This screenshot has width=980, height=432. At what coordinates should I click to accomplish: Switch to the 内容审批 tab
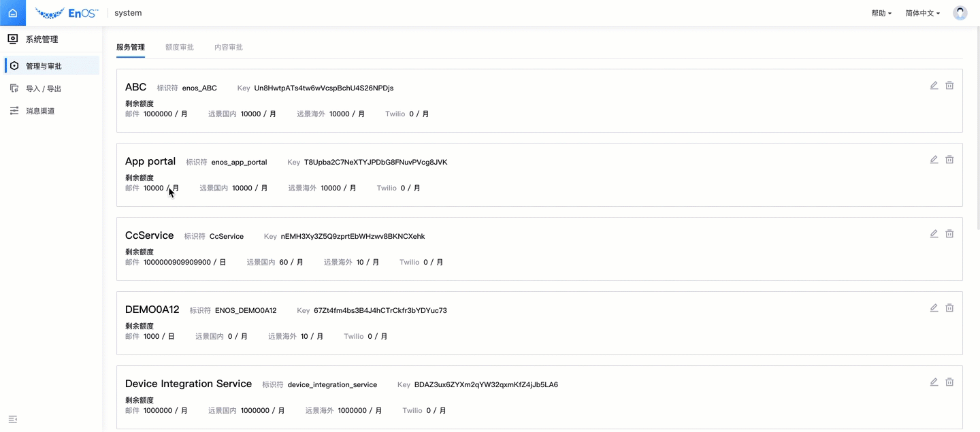point(228,48)
